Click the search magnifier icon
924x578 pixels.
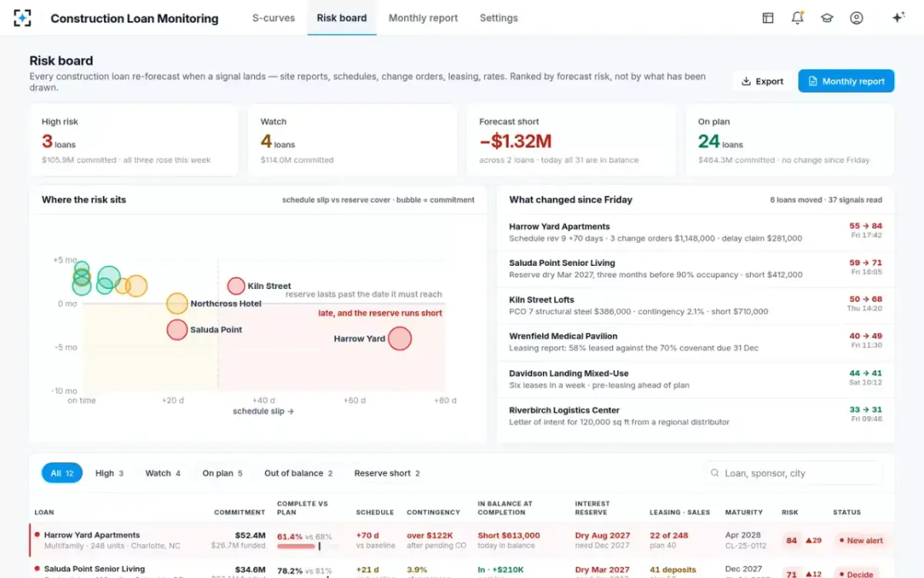[x=715, y=473]
